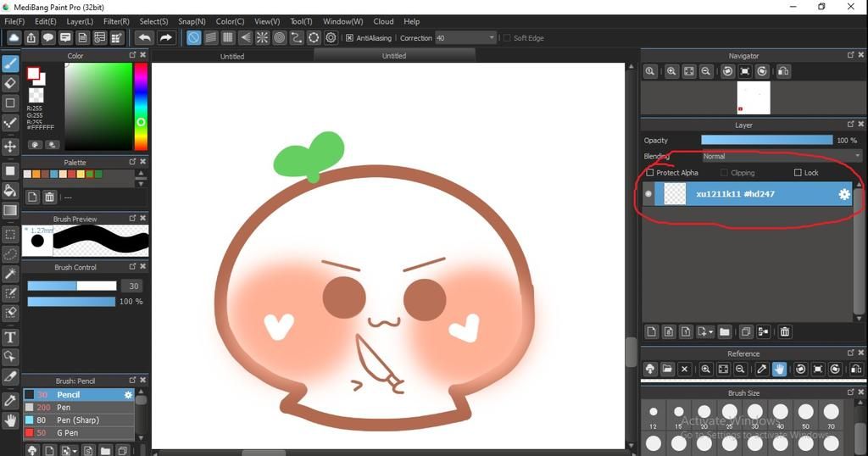Delete layer with trash icon in Layer panel

(x=784, y=331)
